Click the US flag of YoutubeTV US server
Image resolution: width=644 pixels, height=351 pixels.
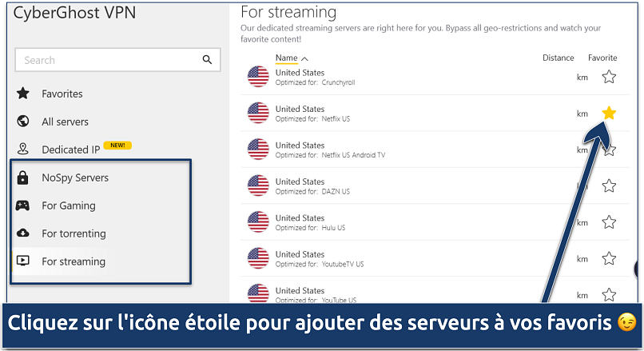tap(258, 258)
